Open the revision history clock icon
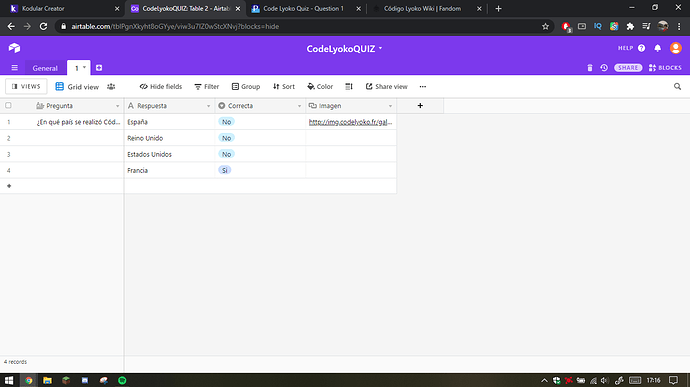 tap(604, 68)
